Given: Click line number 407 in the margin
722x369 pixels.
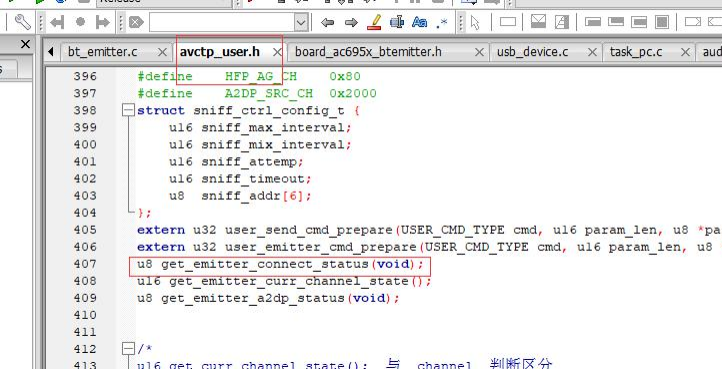Looking at the screenshot, I should pyautogui.click(x=85, y=264).
